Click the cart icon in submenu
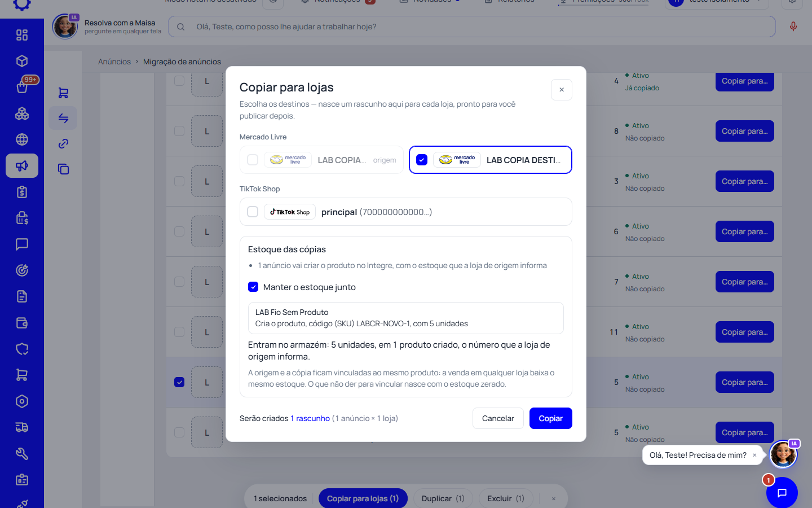Screen dimensions: 812x508 pyautogui.click(x=63, y=93)
